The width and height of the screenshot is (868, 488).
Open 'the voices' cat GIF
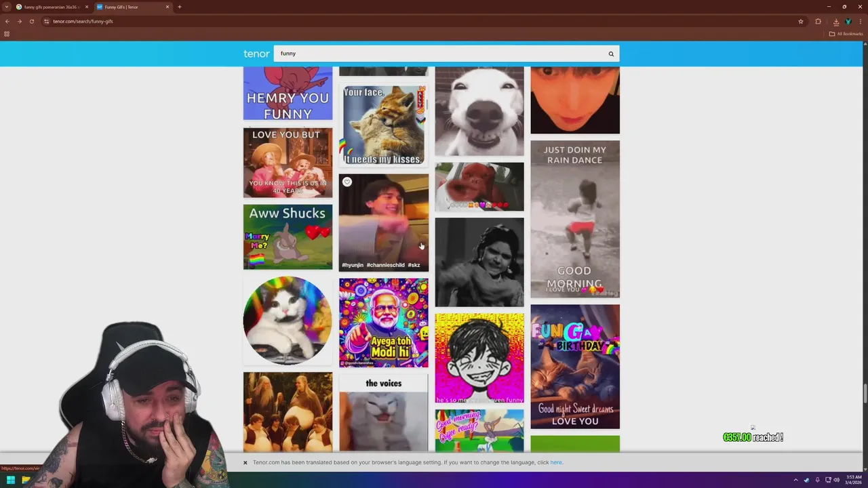[384, 413]
